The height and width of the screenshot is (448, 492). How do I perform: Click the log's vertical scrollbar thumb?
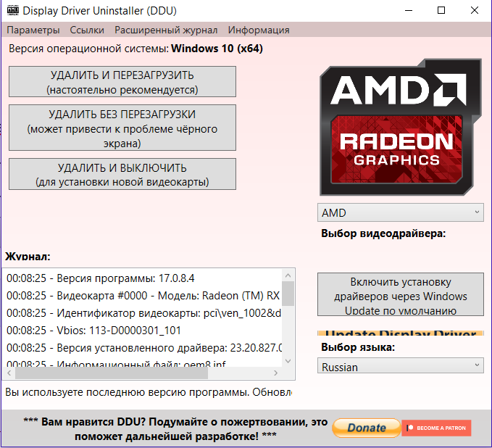click(x=288, y=294)
